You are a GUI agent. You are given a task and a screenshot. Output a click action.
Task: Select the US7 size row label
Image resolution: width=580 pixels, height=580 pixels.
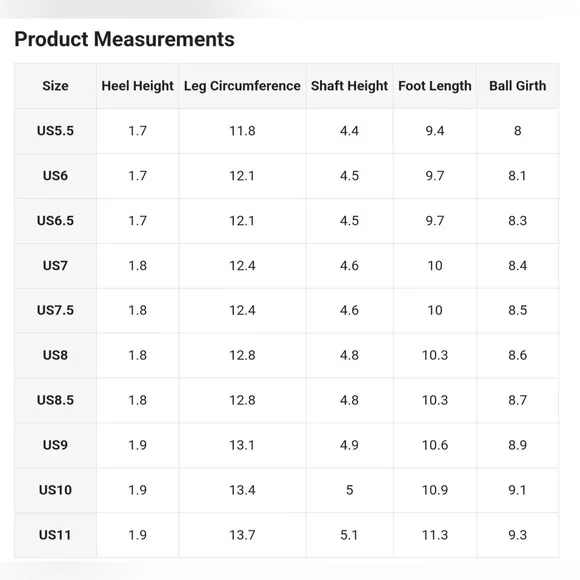(55, 265)
